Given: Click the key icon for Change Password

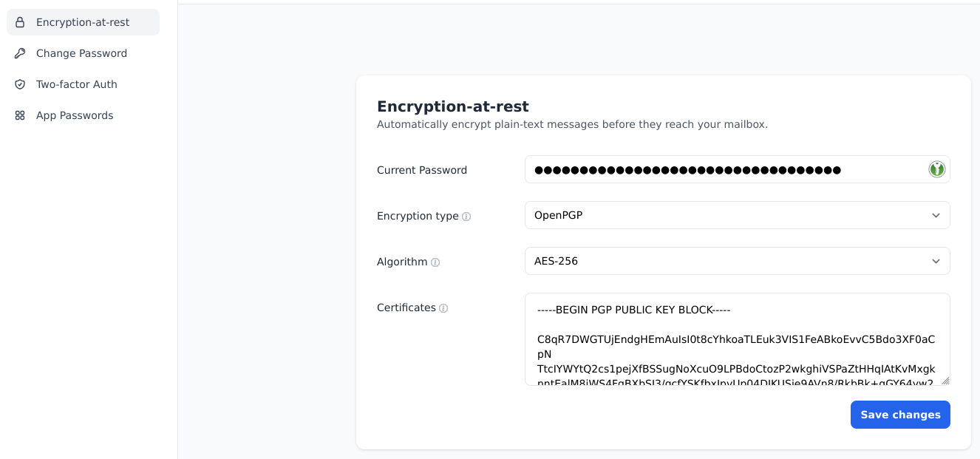Looking at the screenshot, I should 20,53.
